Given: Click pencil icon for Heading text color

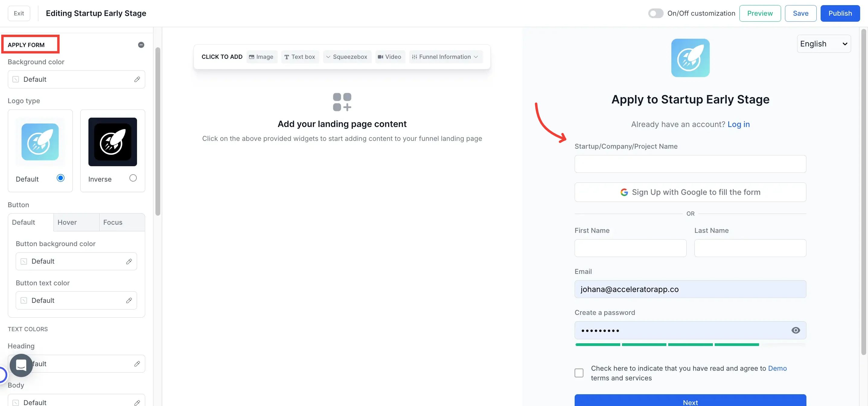Looking at the screenshot, I should point(137,364).
